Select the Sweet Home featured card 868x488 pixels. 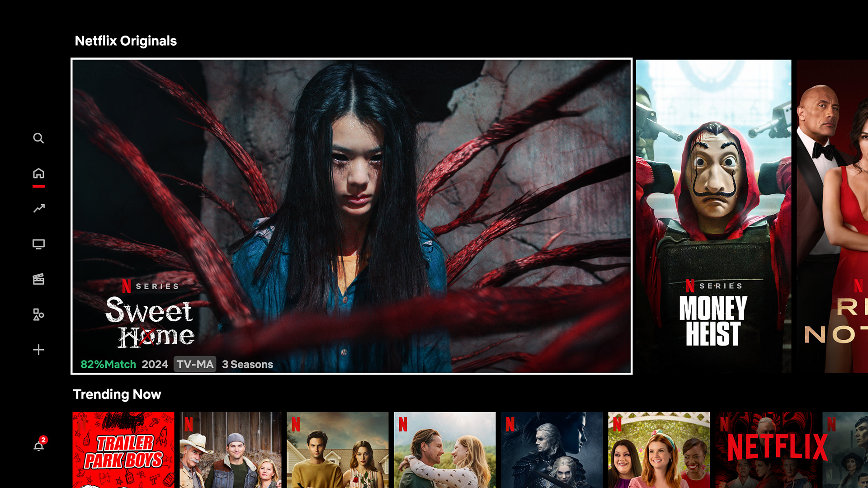click(351, 216)
